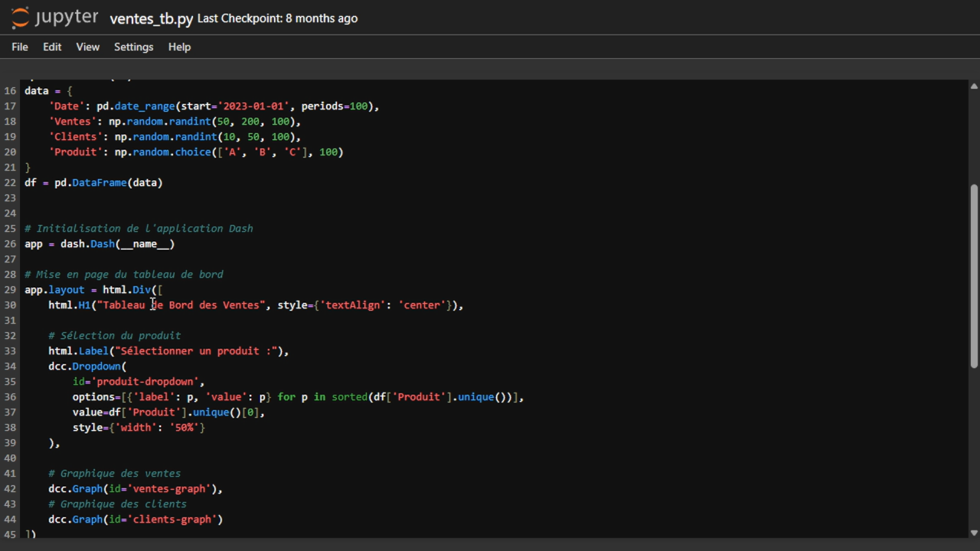
Task: Place cursor on 'produit-dropdown' id string
Action: click(x=145, y=381)
